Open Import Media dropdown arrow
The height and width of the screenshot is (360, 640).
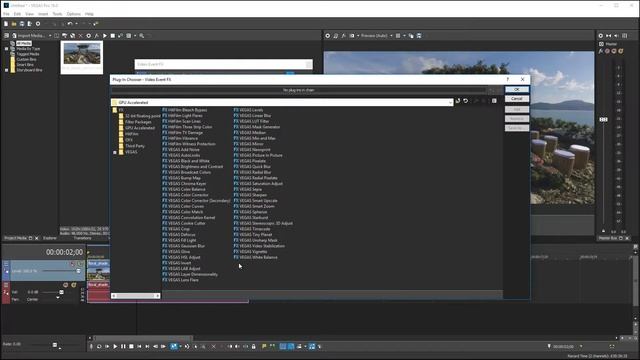point(50,36)
